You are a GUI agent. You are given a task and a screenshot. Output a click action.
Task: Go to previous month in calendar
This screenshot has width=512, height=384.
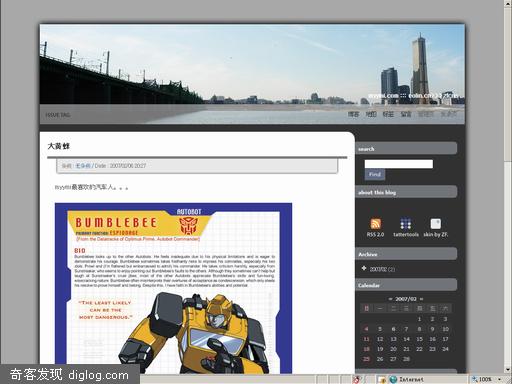click(390, 299)
